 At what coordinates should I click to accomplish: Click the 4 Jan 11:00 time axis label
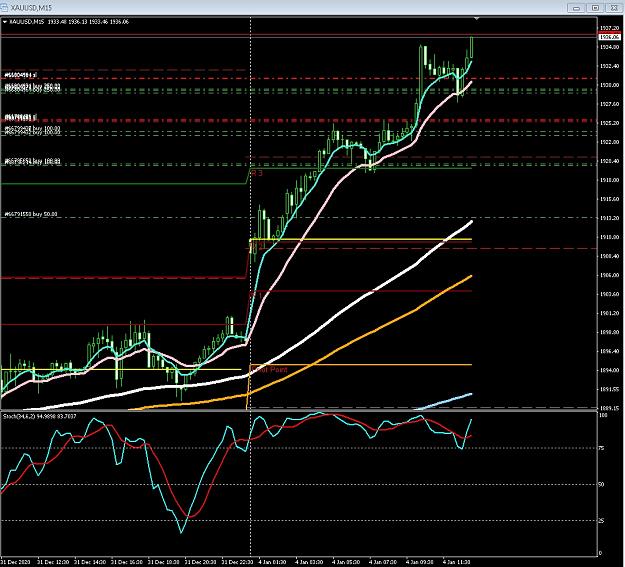(456, 562)
